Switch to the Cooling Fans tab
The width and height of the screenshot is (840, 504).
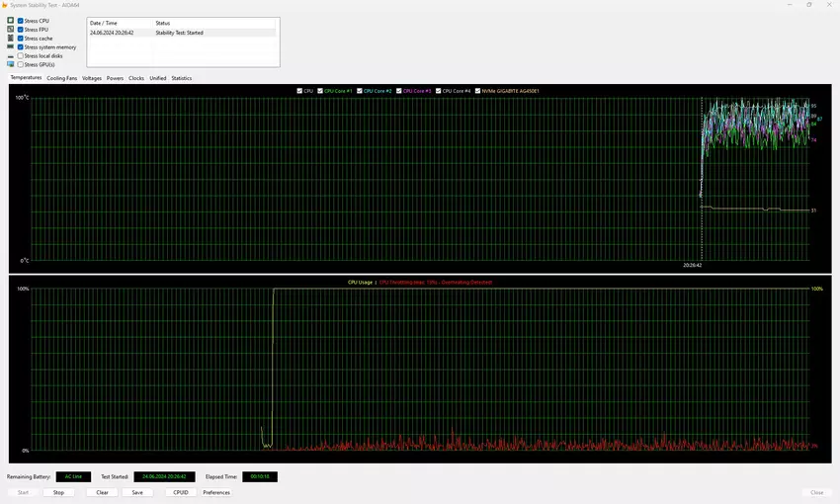(x=61, y=78)
